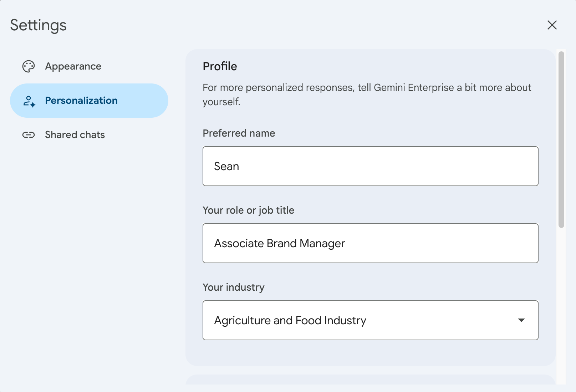Click inside the industry selection box
Image resolution: width=576 pixels, height=392 pixels.
coord(357,320)
